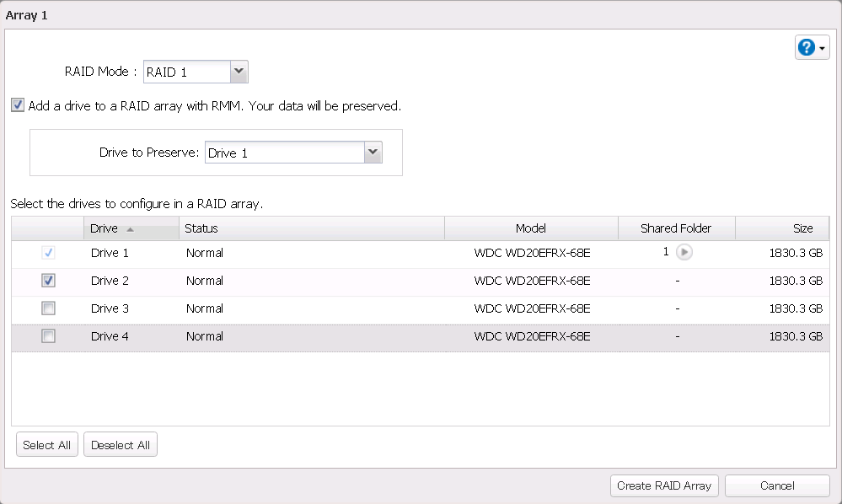Check the Drive 3 checkbox
The width and height of the screenshot is (842, 504).
48,308
